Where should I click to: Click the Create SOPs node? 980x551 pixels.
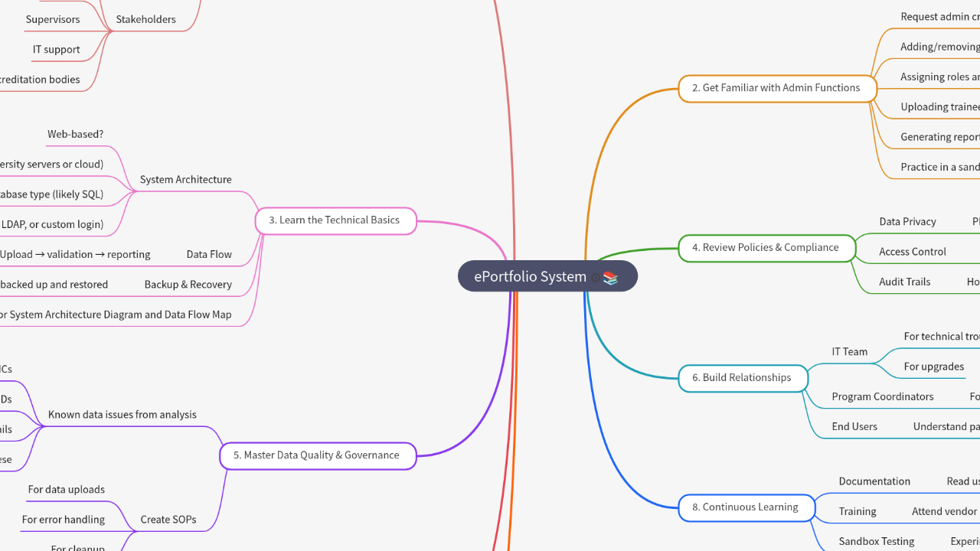tap(168, 519)
